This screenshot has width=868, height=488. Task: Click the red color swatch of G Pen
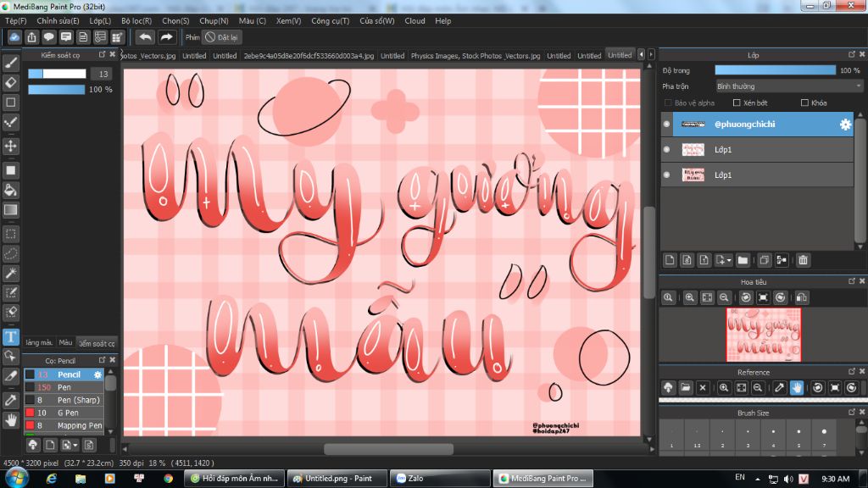[x=30, y=413]
